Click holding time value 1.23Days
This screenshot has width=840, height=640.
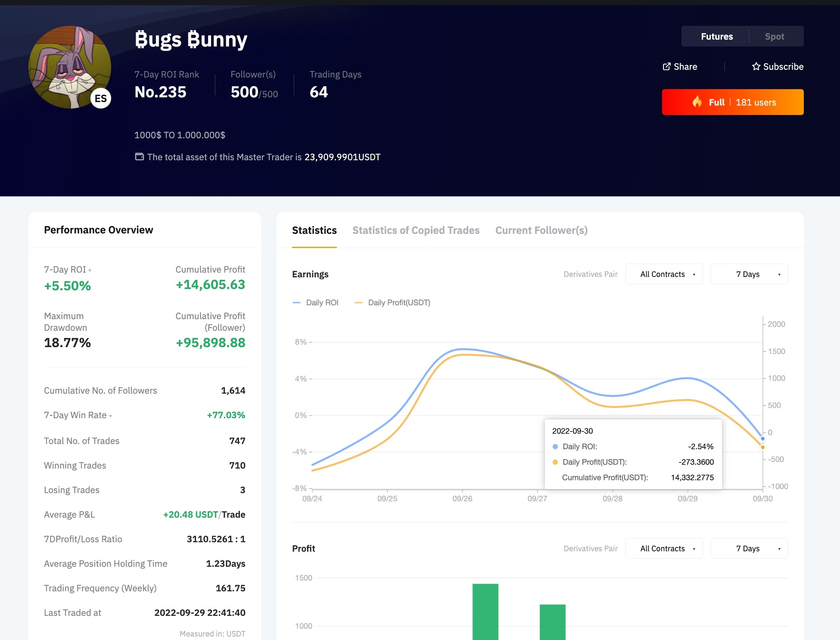click(226, 563)
